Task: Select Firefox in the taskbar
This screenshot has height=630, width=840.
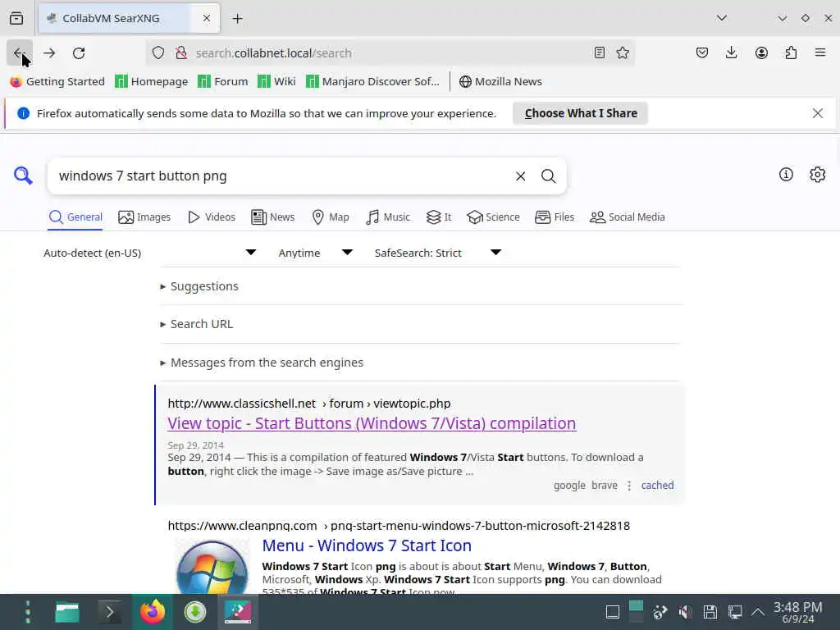Action: tap(153, 612)
